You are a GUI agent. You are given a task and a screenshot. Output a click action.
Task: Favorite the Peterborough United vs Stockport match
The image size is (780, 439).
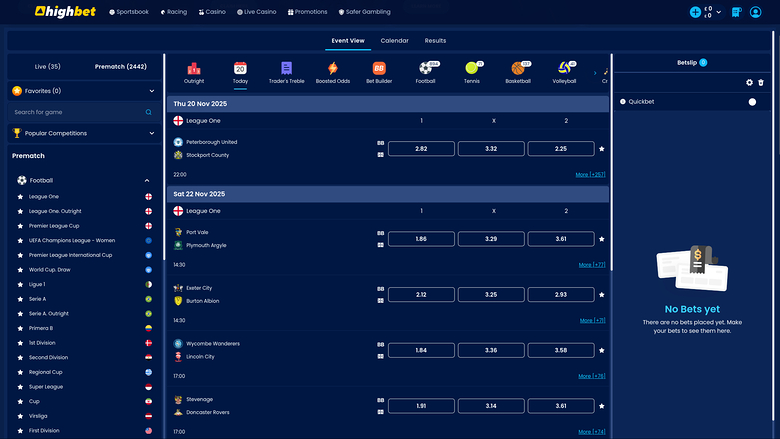click(601, 149)
